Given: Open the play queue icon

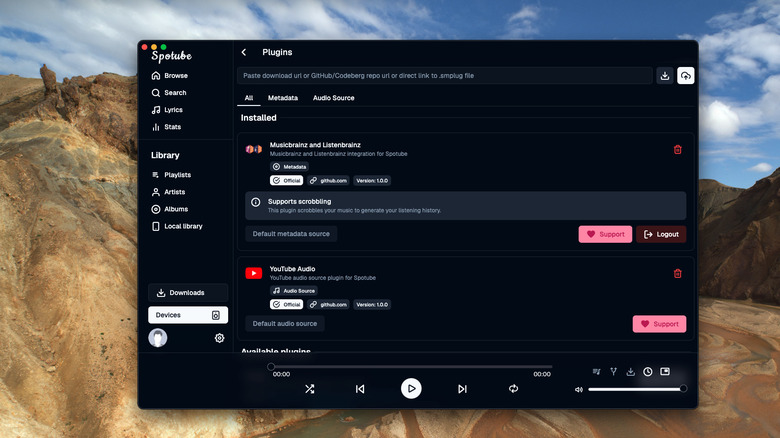Looking at the screenshot, I should 596,372.
